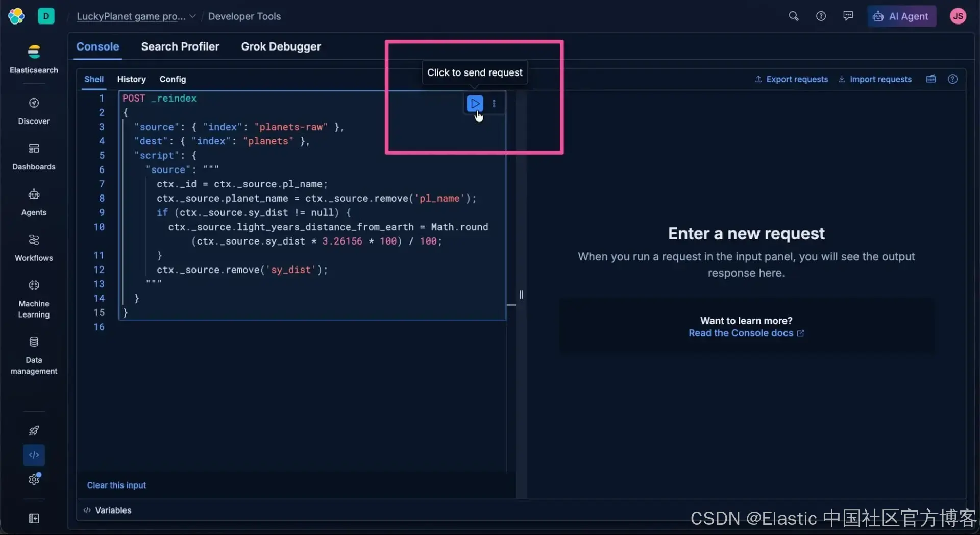Switch to the Grok Debugger tab

click(281, 46)
